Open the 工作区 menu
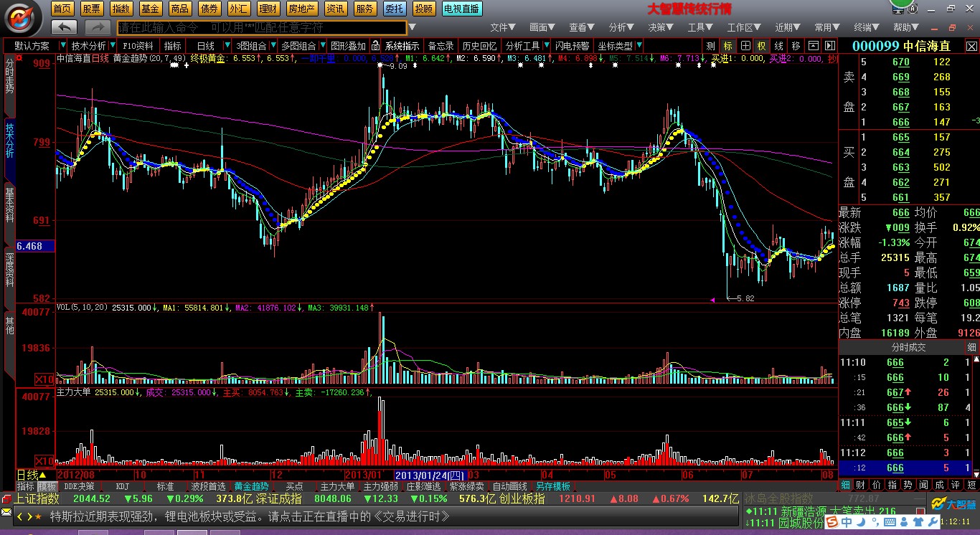Viewport: 980px width, 535px height. pyautogui.click(x=744, y=27)
